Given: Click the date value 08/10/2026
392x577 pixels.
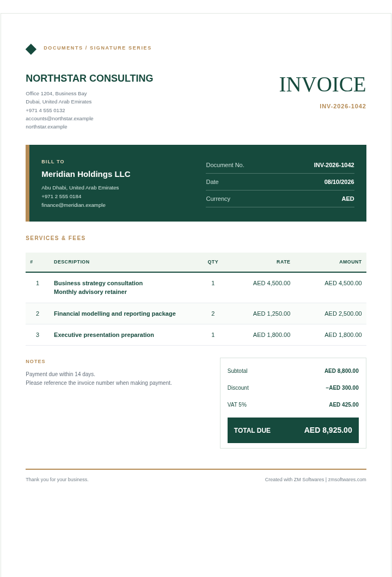Looking at the screenshot, I should tap(339, 182).
